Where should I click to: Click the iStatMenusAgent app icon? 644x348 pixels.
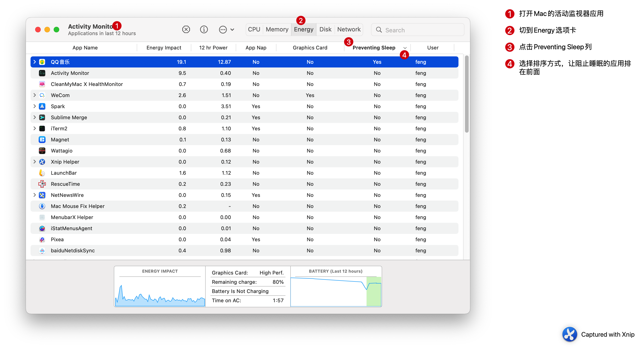(42, 228)
